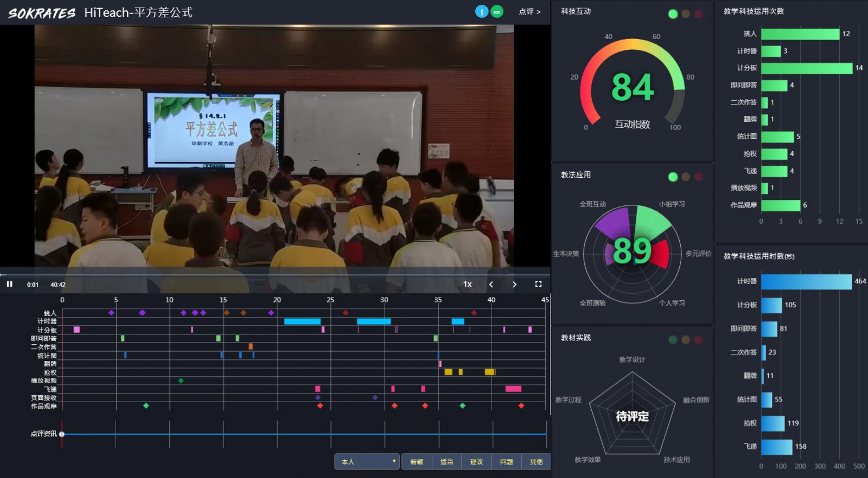Viewport: 868px width, 478px height.
Task: Toggle red light in 教材实践 panel
Action: (x=698, y=340)
